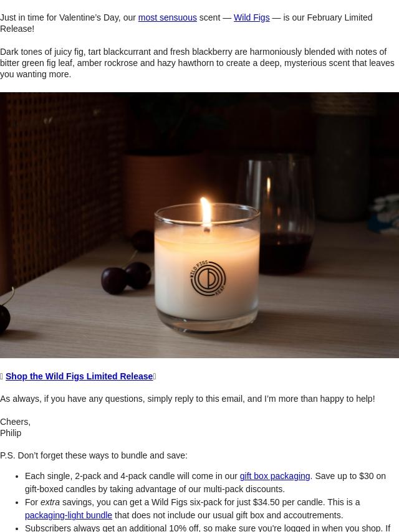The height and width of the screenshot is (532, 399).
Task: Open the gift box packaging link
Action: pos(275,476)
